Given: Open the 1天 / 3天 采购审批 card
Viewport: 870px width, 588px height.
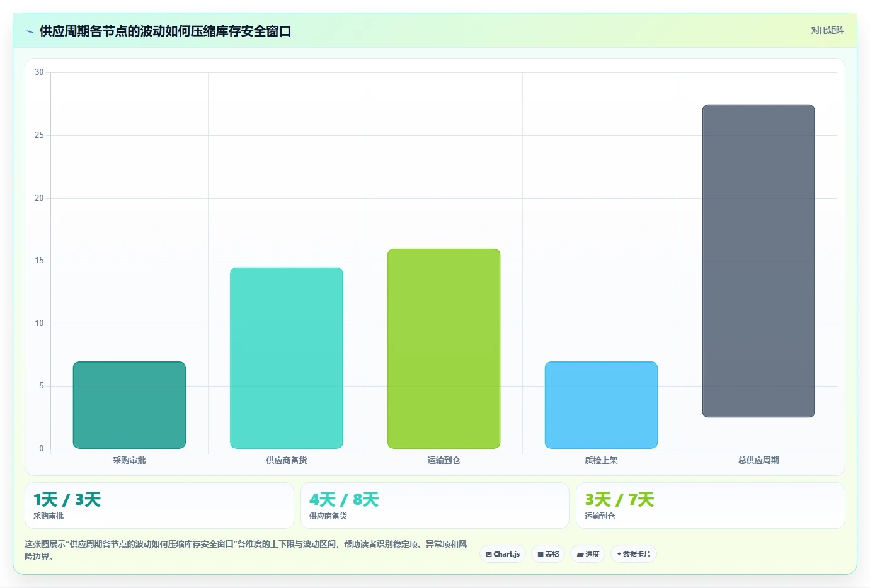Looking at the screenshot, I should click(x=159, y=506).
